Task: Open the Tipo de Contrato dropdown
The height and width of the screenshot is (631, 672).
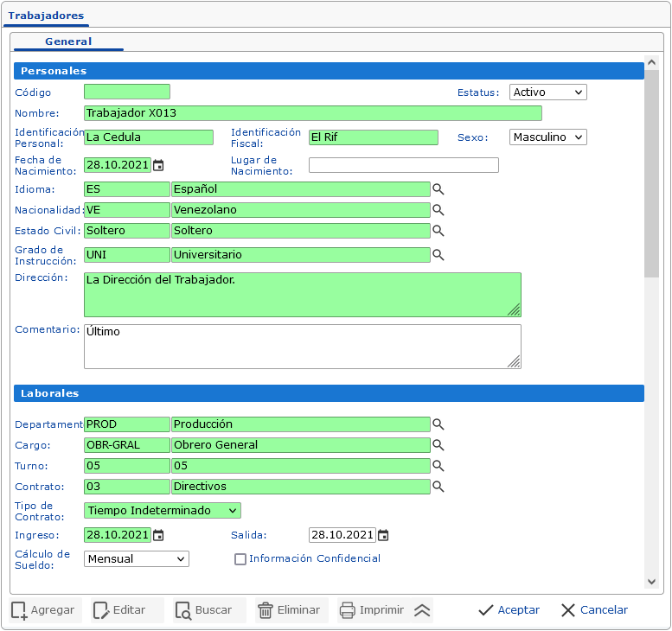Action: click(x=162, y=511)
